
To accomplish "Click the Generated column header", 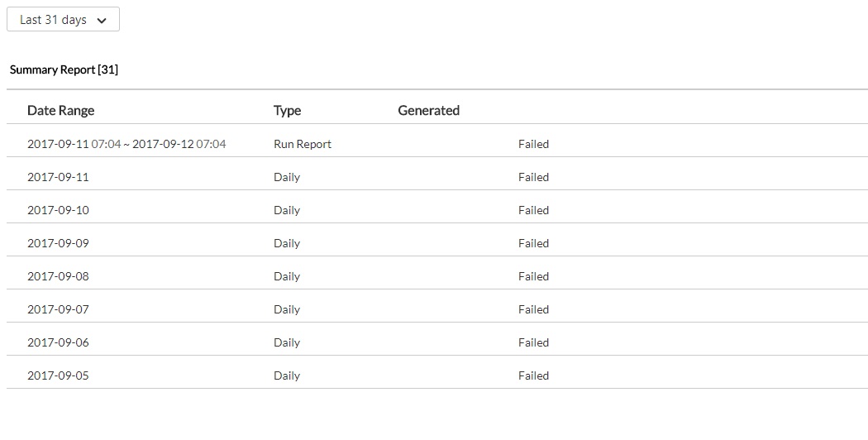I will pyautogui.click(x=428, y=110).
